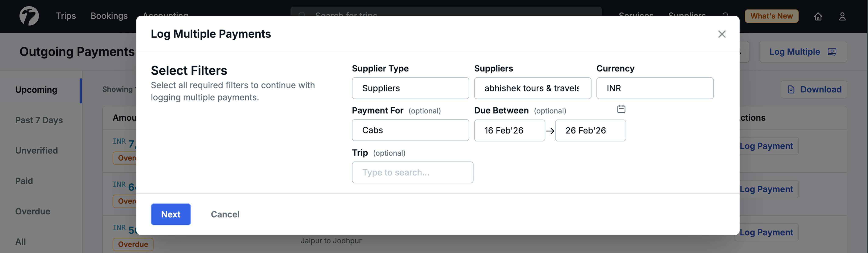Open the Trips menu item
The image size is (868, 253).
tap(66, 16)
